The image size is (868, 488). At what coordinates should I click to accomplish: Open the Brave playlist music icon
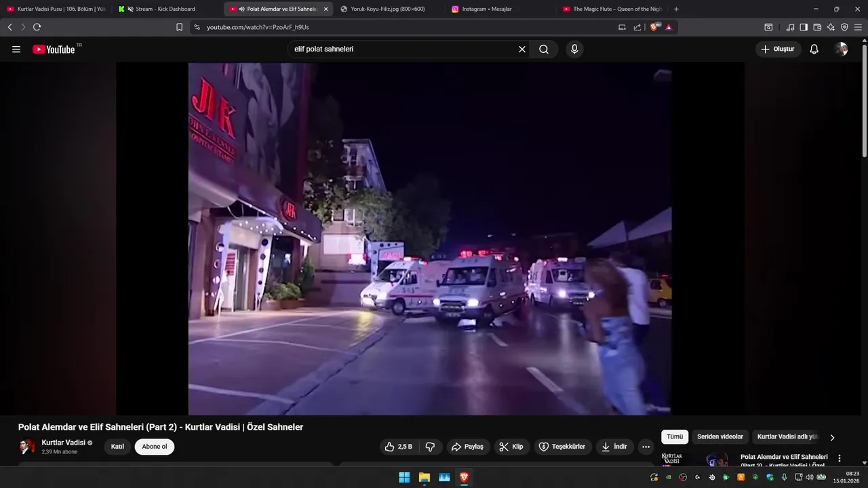(790, 27)
